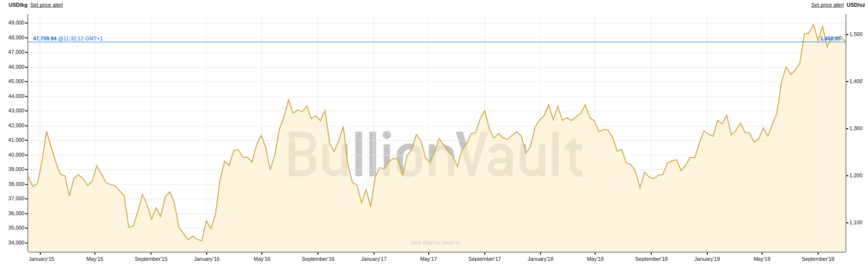The width and height of the screenshot is (868, 268).
Task: Click the 42,000 left axis value
Action: pyautogui.click(x=16, y=125)
